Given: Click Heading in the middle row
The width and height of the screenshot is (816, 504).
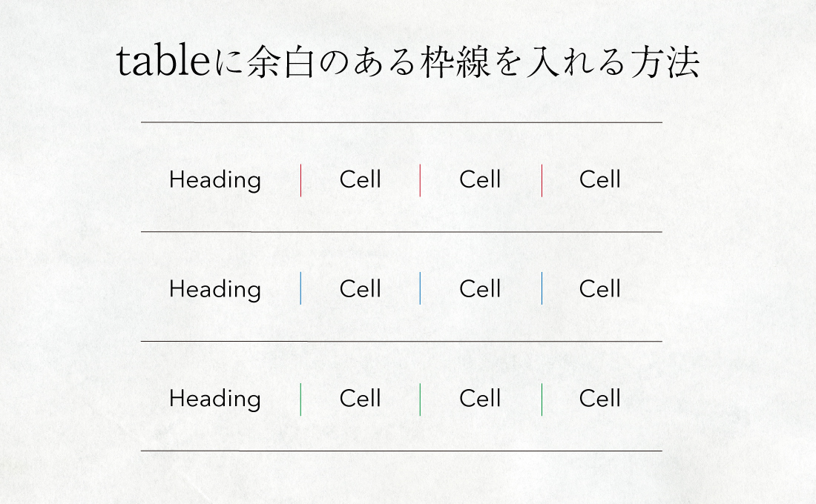Looking at the screenshot, I should click(215, 289).
